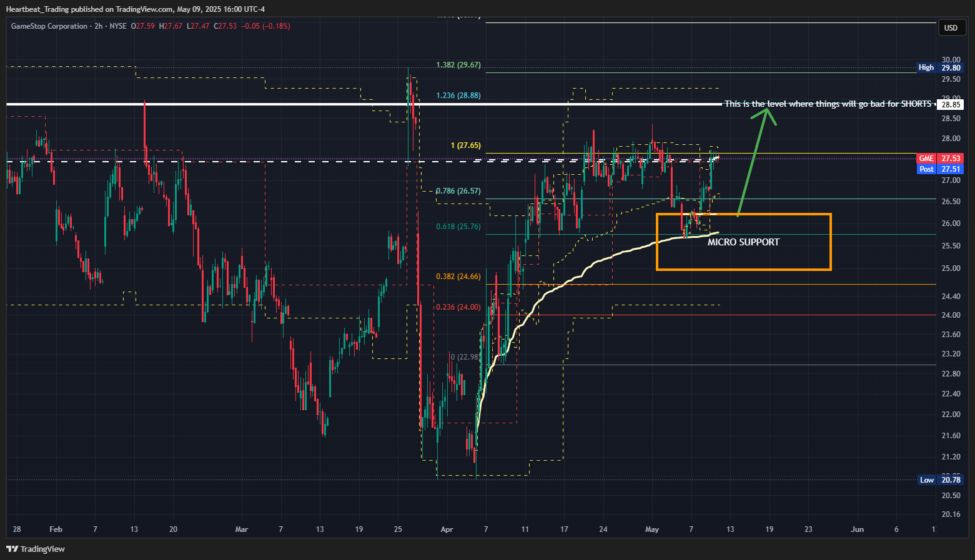Image resolution: width=975 pixels, height=560 pixels.
Task: Click the 28.00 price axis tick
Action: [951, 139]
